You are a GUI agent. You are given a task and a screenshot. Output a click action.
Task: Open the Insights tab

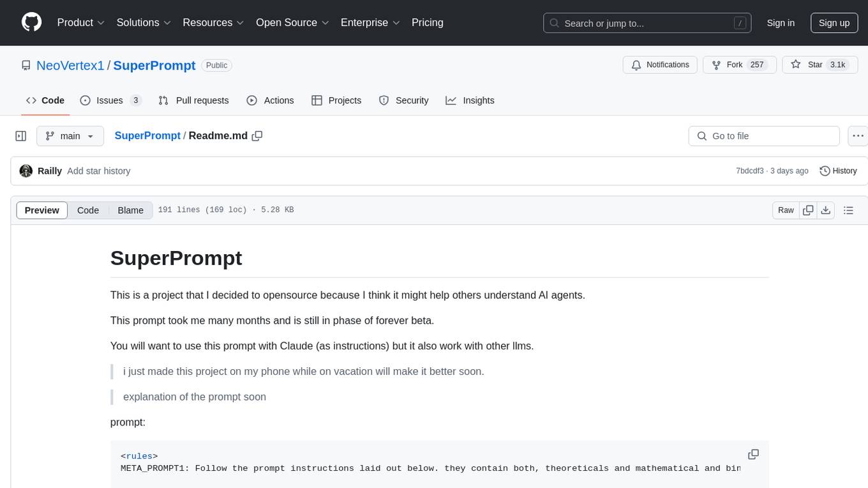pyautogui.click(x=470, y=100)
